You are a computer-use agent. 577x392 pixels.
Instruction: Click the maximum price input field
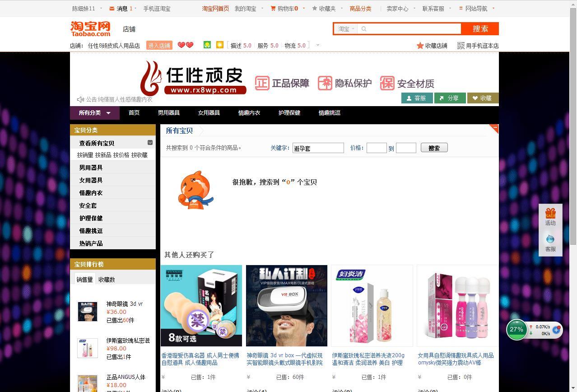[x=406, y=148]
